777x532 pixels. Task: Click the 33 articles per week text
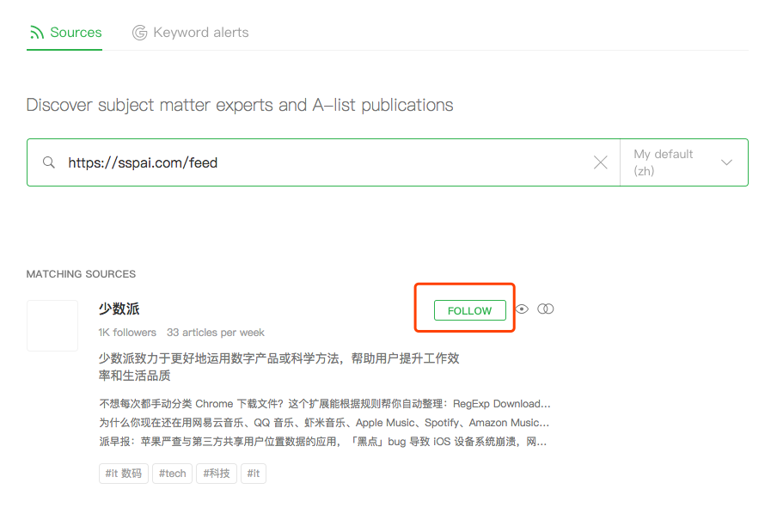pyautogui.click(x=216, y=333)
